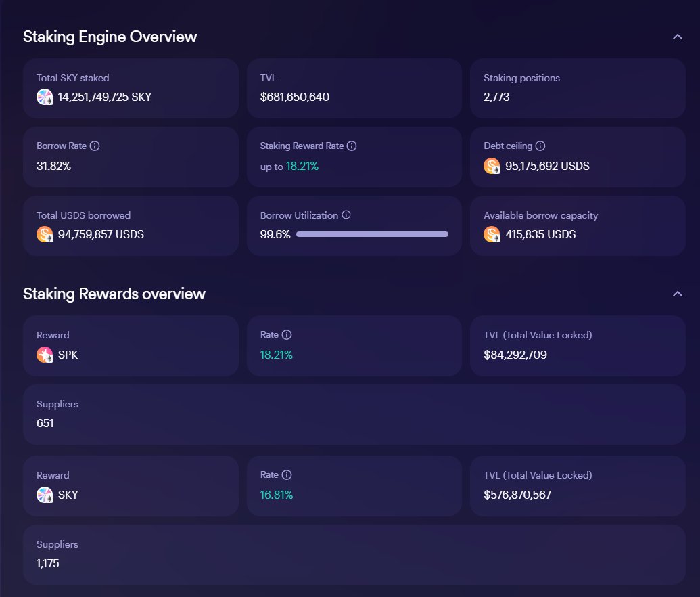Select the Staking positions card
Image resolution: width=700 pixels, height=597 pixels.
click(x=578, y=88)
